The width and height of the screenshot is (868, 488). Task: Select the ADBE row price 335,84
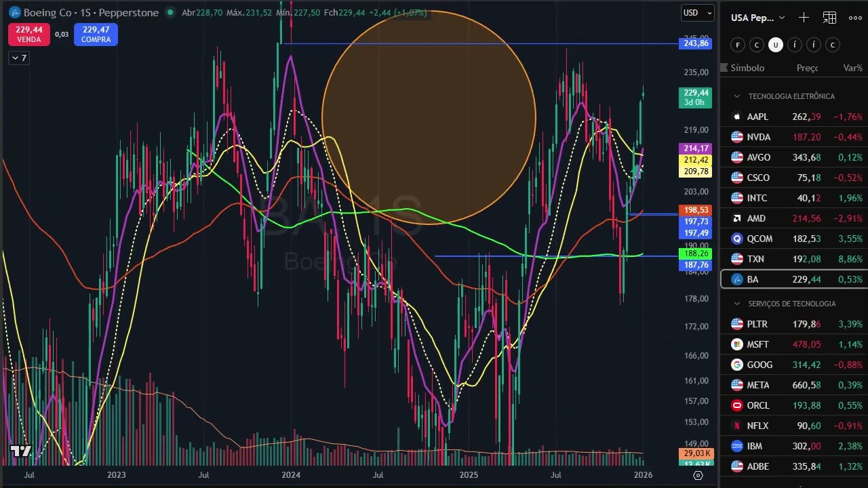click(x=806, y=466)
